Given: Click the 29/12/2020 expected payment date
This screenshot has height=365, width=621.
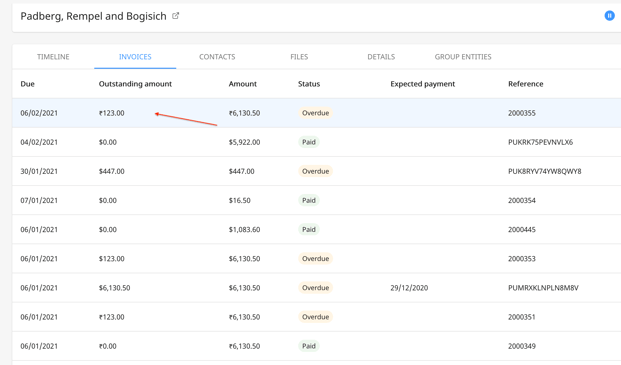Looking at the screenshot, I should [x=409, y=288].
